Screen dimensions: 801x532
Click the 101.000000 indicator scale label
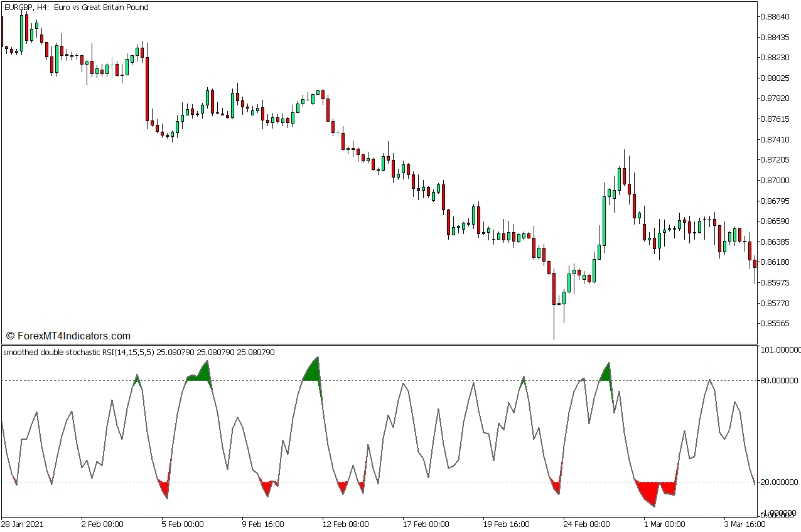(779, 349)
